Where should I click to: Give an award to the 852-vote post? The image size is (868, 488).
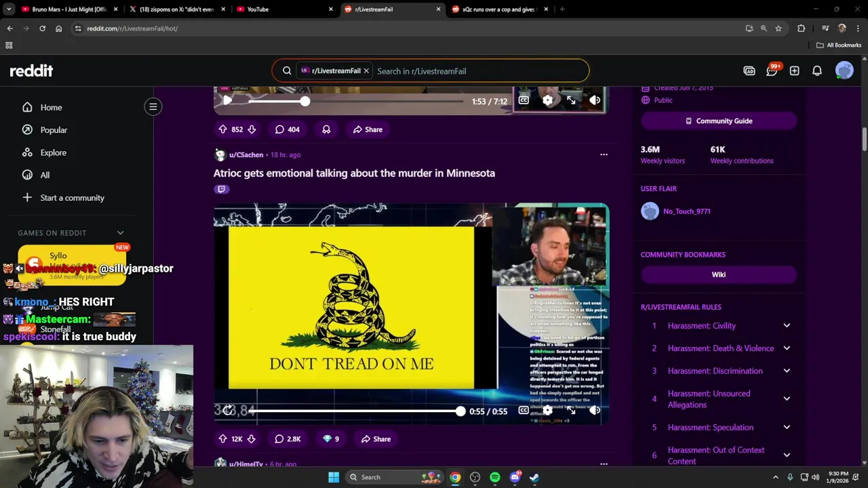point(326,129)
